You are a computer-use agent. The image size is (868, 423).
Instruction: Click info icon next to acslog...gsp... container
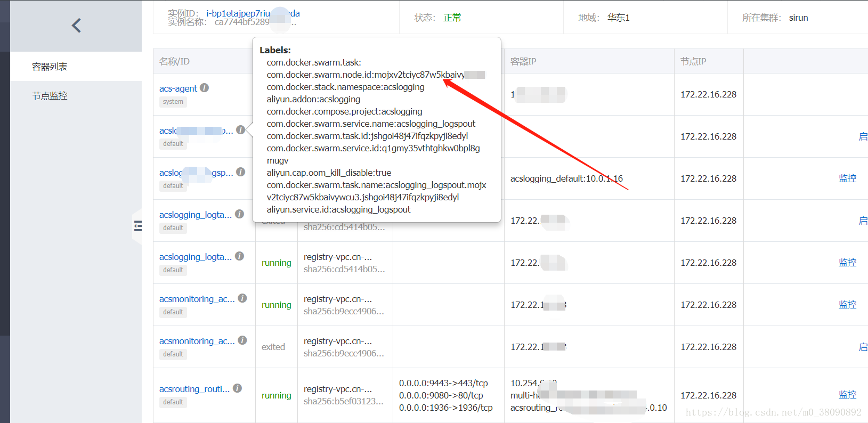click(x=241, y=172)
